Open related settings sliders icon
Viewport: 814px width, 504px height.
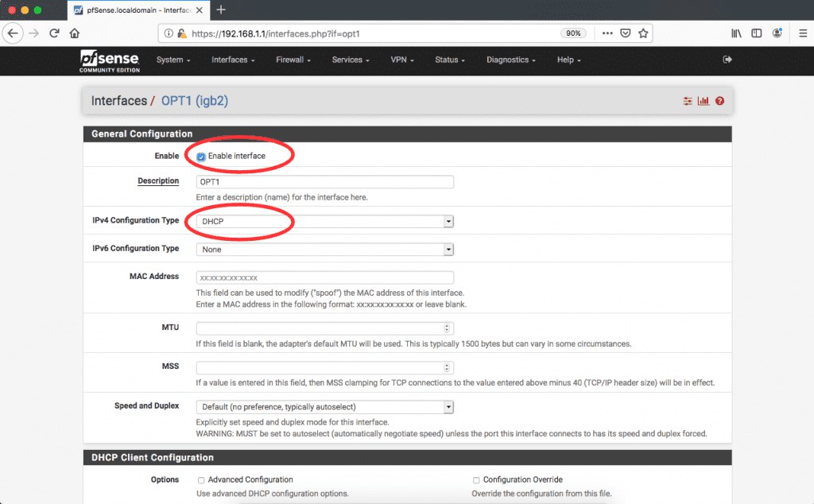(x=688, y=101)
